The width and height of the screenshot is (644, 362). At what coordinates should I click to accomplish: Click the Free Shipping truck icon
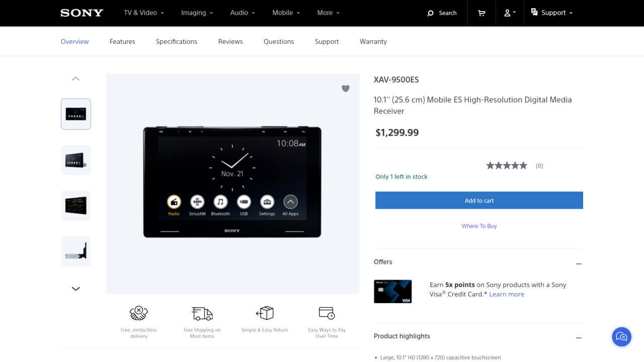coord(202,313)
